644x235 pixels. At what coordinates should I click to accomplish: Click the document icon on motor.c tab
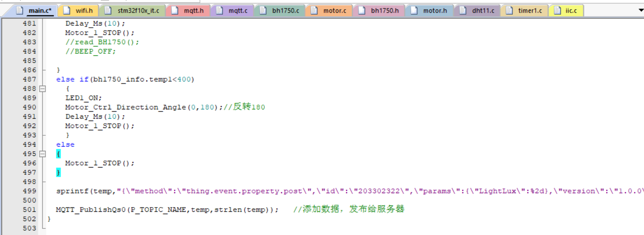[314, 10]
